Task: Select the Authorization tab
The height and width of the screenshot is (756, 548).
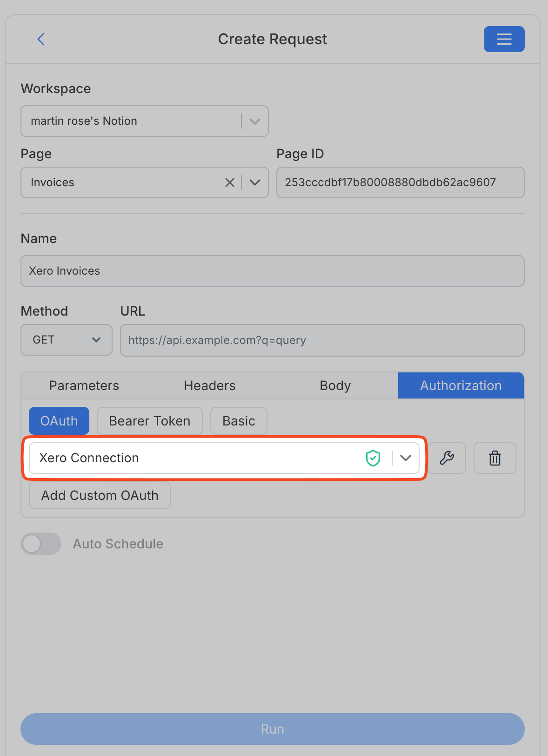Action: tap(461, 385)
